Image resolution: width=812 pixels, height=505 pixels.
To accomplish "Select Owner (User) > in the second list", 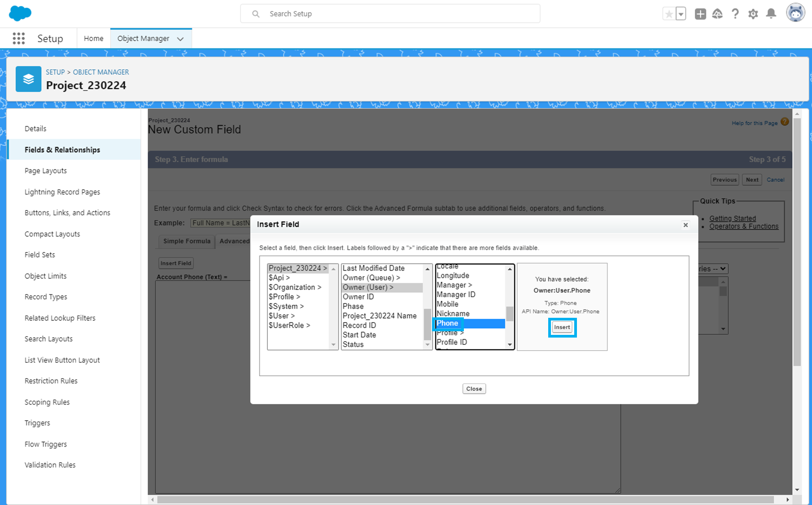I will pyautogui.click(x=382, y=287).
